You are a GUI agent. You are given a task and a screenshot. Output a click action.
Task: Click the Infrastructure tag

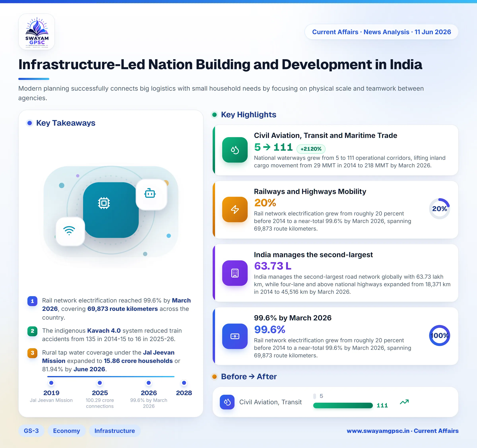[x=115, y=431]
